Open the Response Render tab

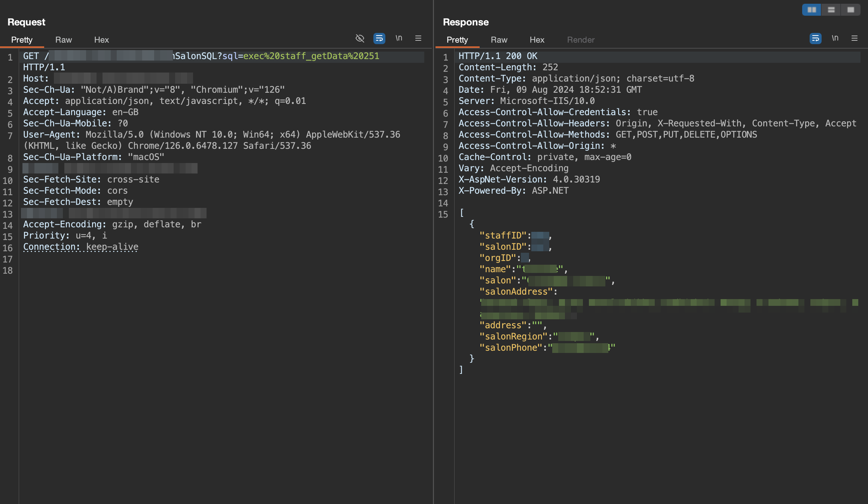point(581,40)
